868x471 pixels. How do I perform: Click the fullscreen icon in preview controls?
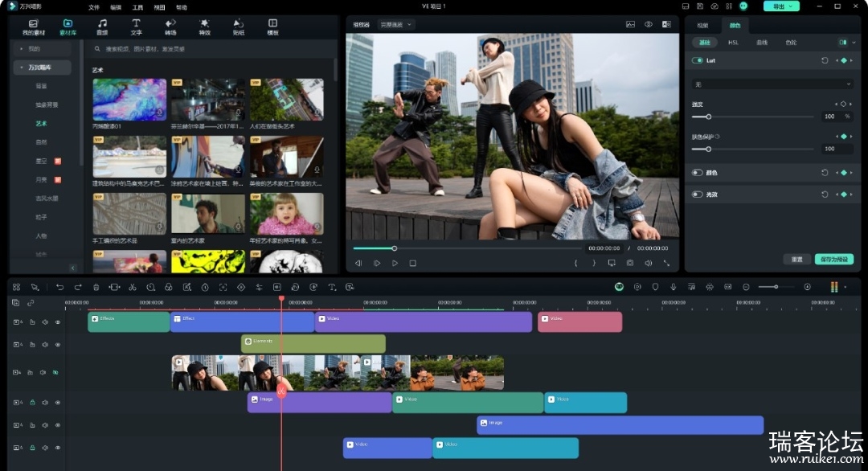(666, 263)
